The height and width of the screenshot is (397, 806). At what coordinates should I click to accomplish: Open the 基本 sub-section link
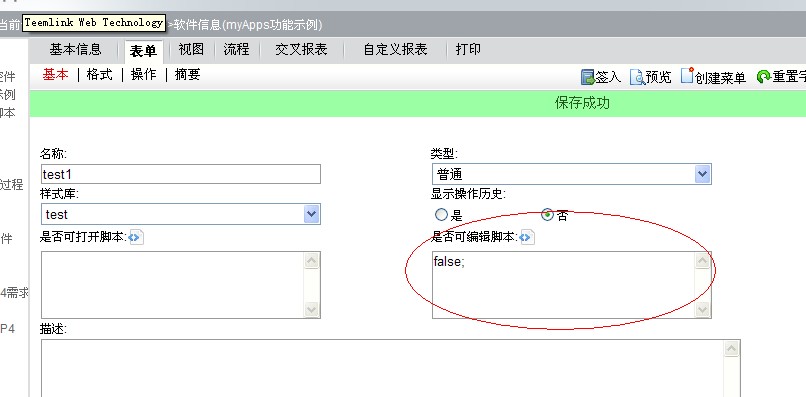pyautogui.click(x=56, y=75)
